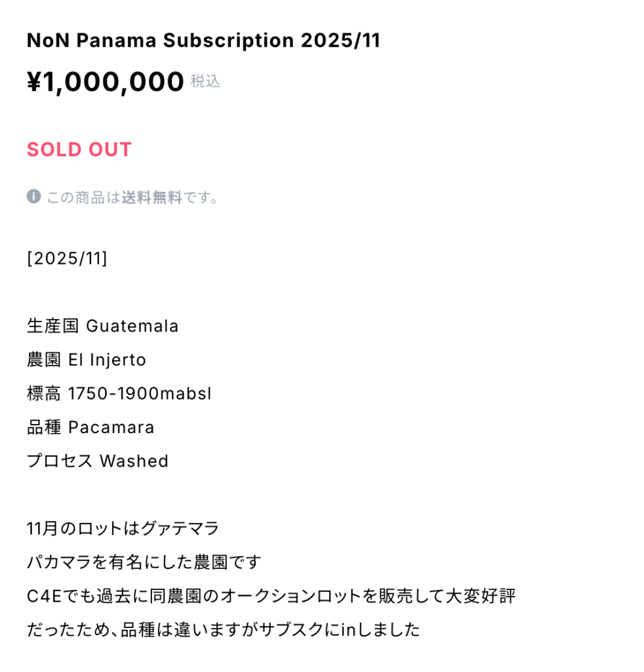This screenshot has height=672, width=644.
Task: Click the line 11月のロットはグァテマラ
Action: pyautogui.click(x=123, y=529)
